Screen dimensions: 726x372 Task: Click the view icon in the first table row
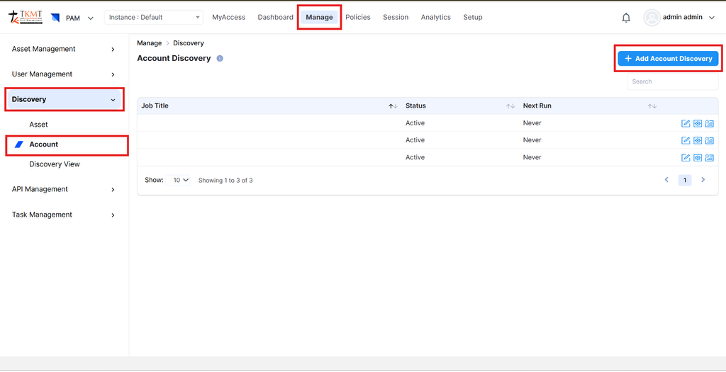[x=697, y=123]
